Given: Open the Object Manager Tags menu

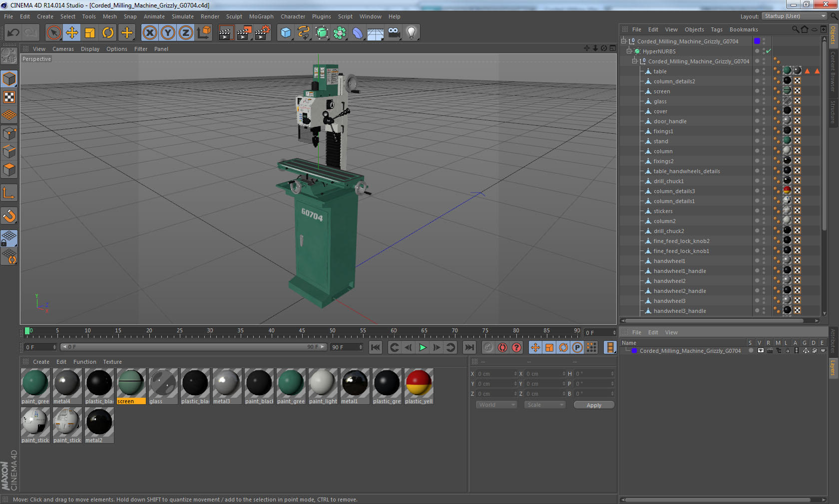Looking at the screenshot, I should (717, 29).
